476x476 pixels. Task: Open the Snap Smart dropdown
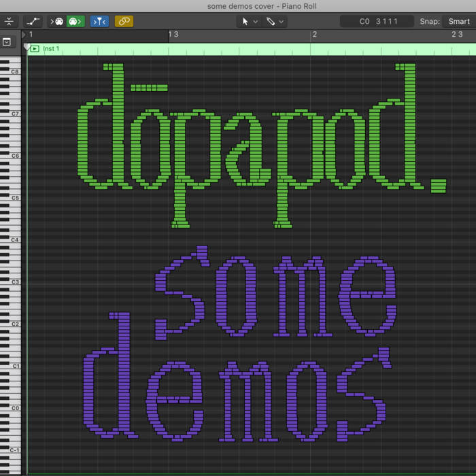point(458,22)
